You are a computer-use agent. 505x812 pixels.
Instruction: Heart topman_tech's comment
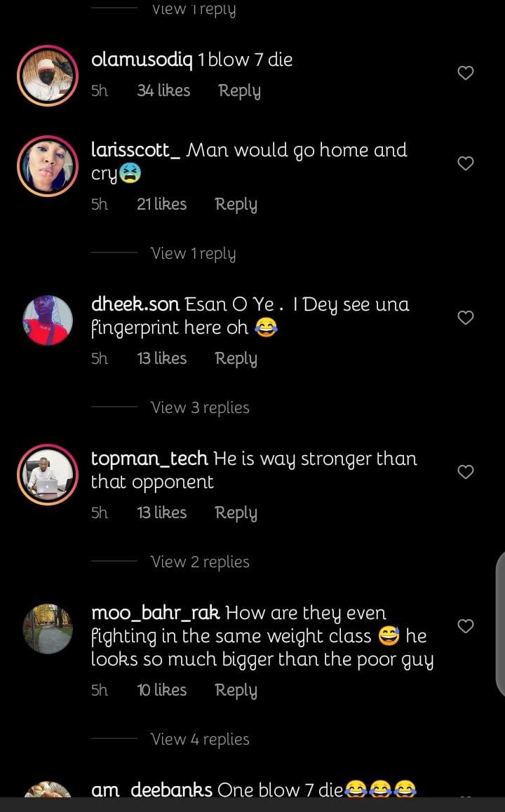pyautogui.click(x=466, y=472)
